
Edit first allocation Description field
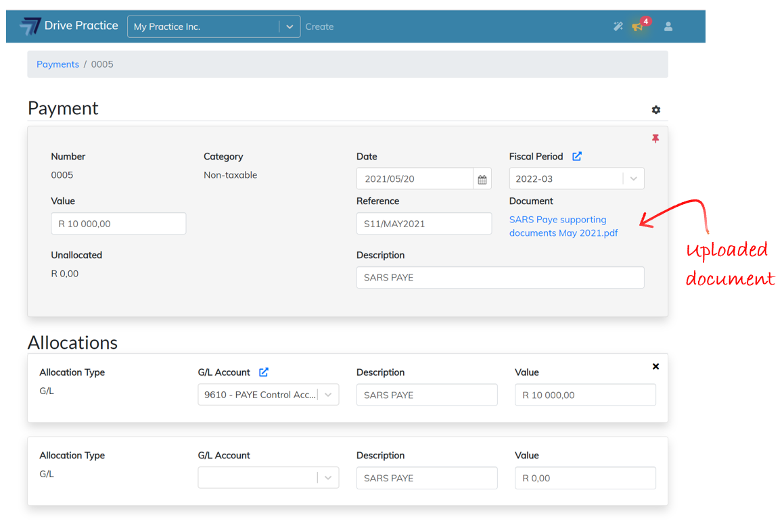[427, 395]
